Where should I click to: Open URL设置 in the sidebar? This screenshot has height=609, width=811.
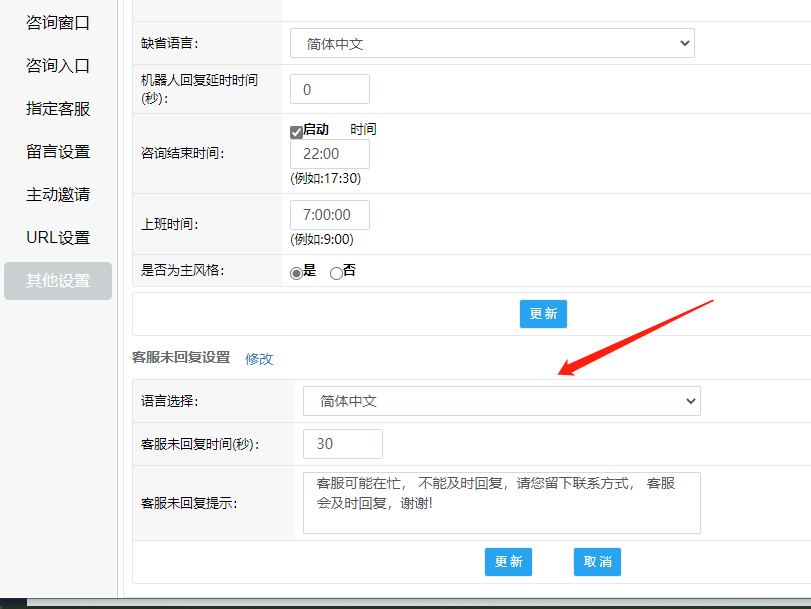tap(58, 238)
